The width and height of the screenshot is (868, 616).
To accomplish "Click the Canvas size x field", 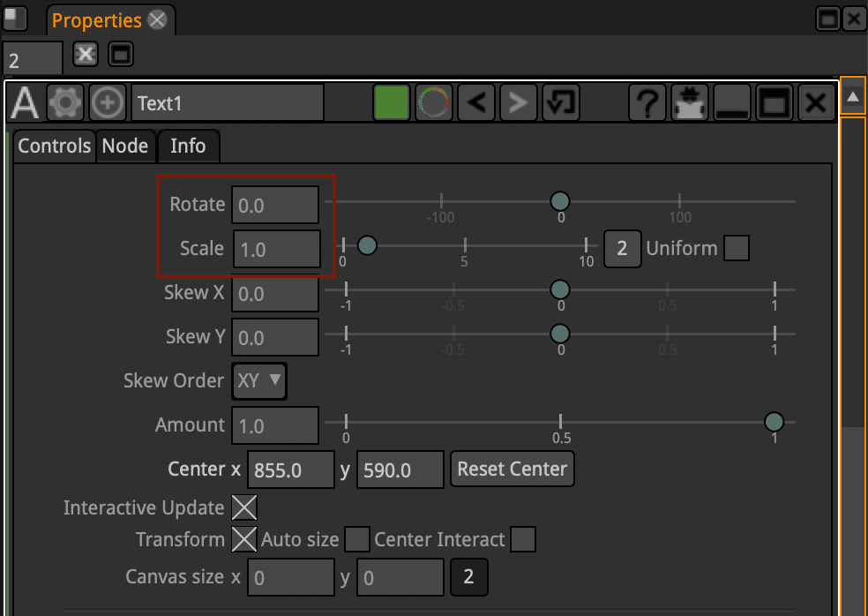I will coord(291,577).
